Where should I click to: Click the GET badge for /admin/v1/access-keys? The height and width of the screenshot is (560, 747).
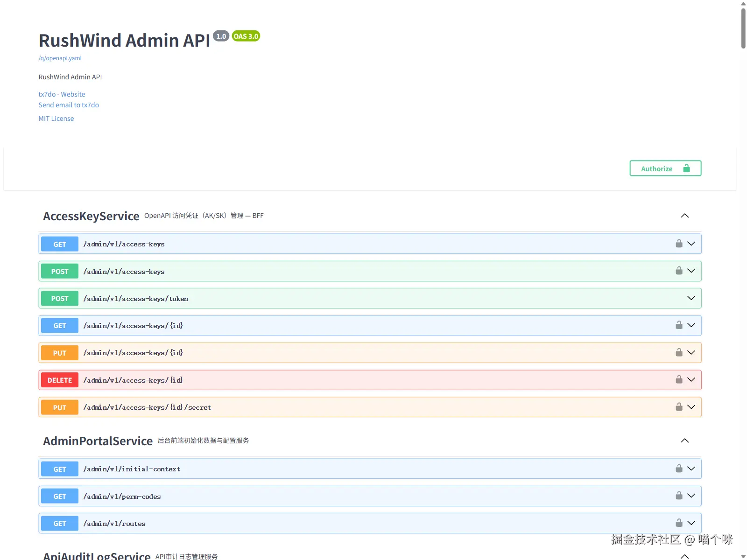pyautogui.click(x=60, y=244)
